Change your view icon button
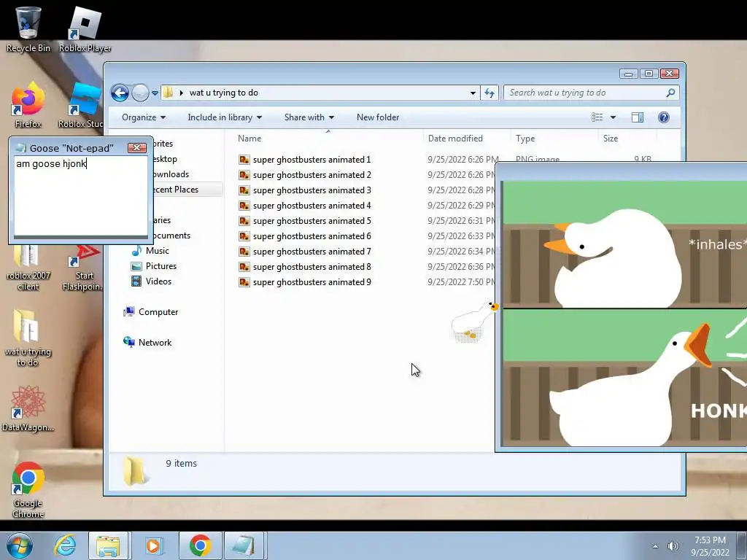This screenshot has height=560, width=747. (597, 117)
